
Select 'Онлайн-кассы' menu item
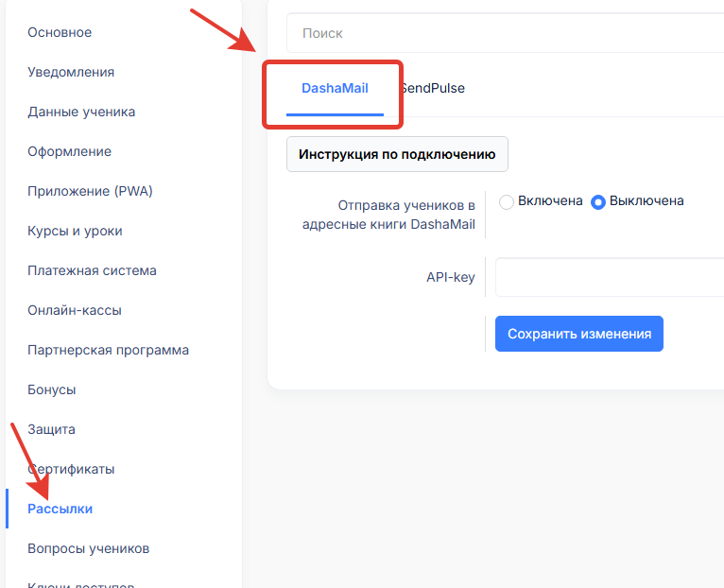coord(75,310)
